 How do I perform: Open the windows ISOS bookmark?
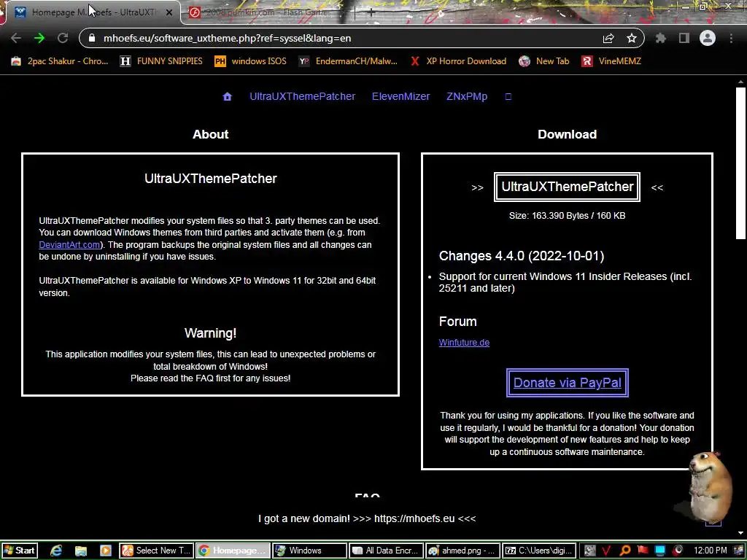click(x=251, y=61)
